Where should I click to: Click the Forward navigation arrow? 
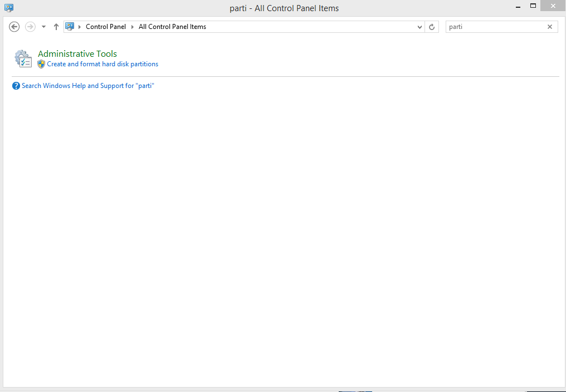[30, 27]
